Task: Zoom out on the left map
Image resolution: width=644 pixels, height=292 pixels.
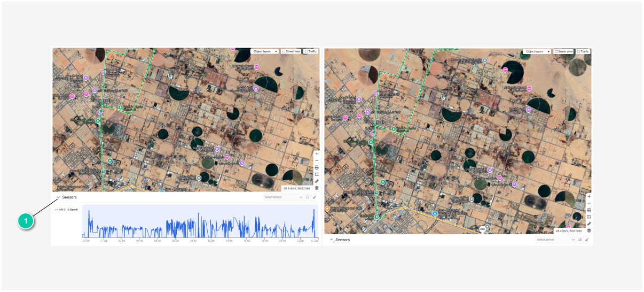Action: (x=317, y=160)
